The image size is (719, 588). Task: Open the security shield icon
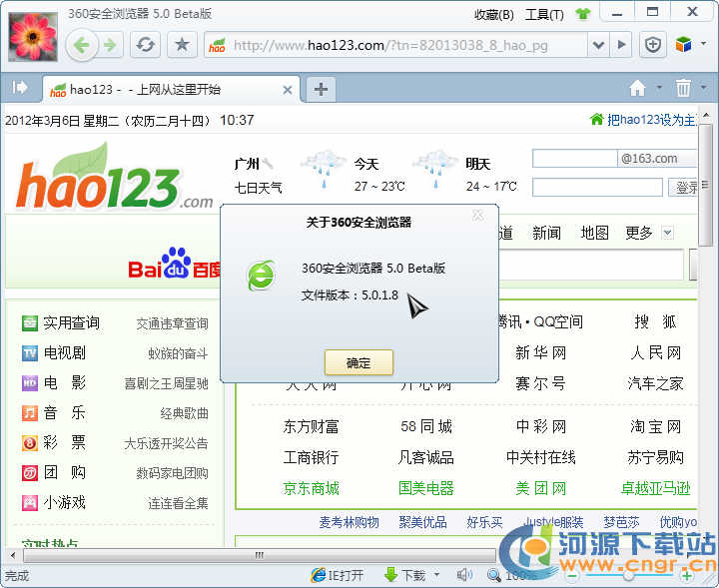click(x=652, y=45)
